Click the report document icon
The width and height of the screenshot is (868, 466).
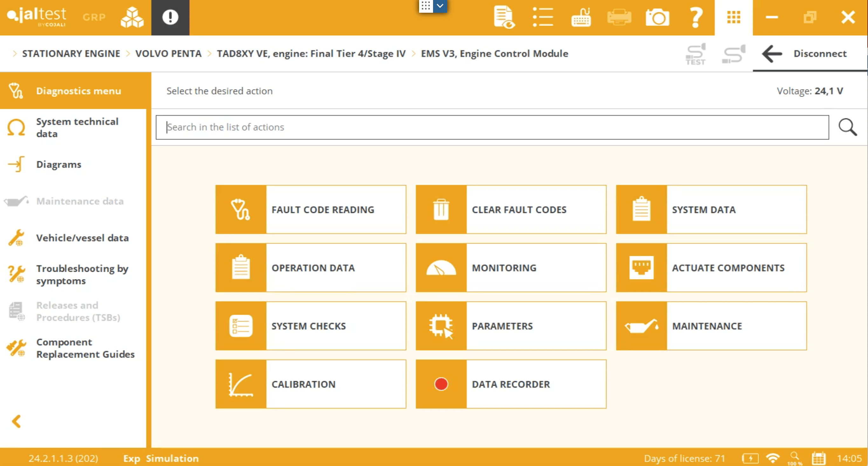(504, 17)
